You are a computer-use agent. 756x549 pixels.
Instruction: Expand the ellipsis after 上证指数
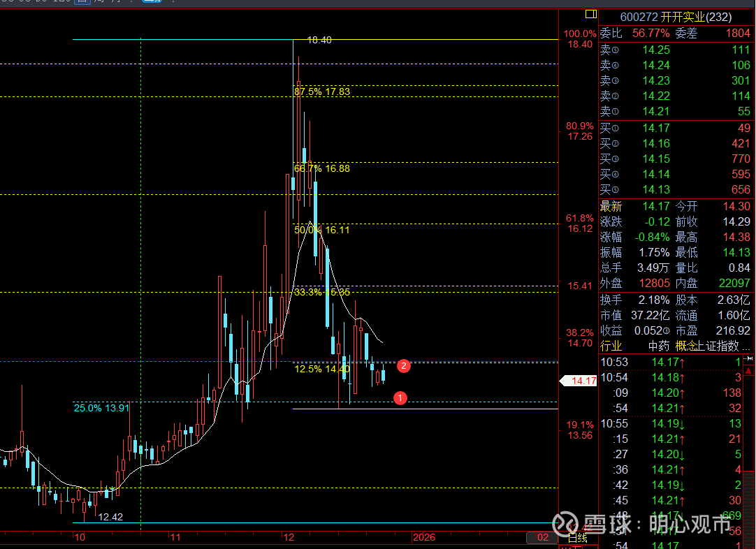(746, 348)
